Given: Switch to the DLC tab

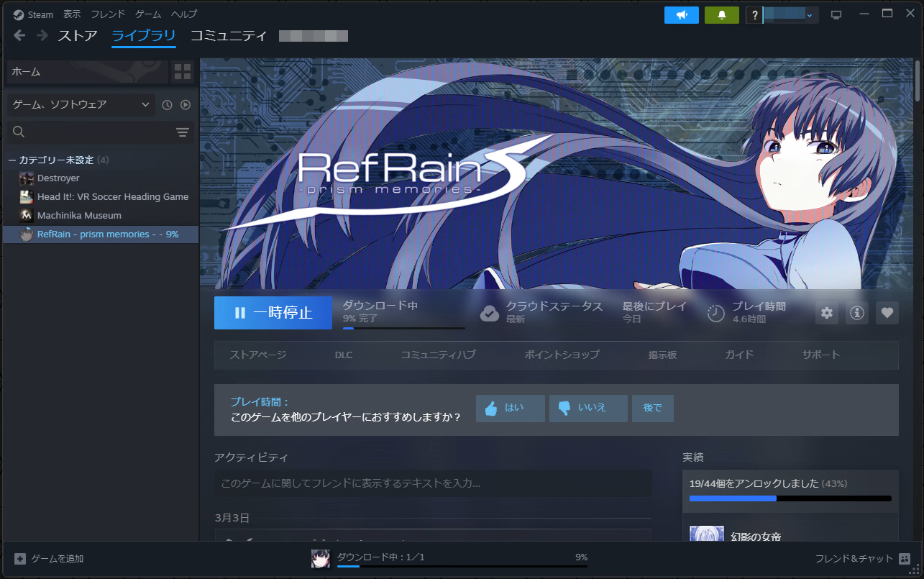Looking at the screenshot, I should coord(344,354).
